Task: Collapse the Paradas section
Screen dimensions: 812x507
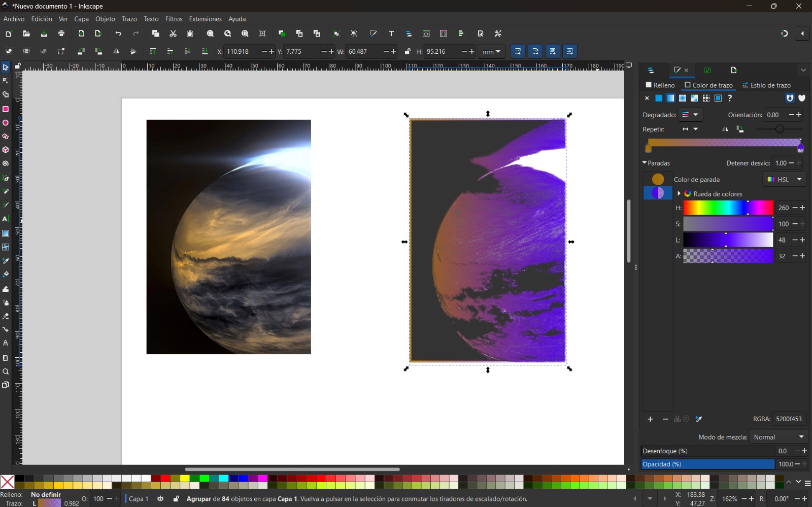Action: (645, 163)
